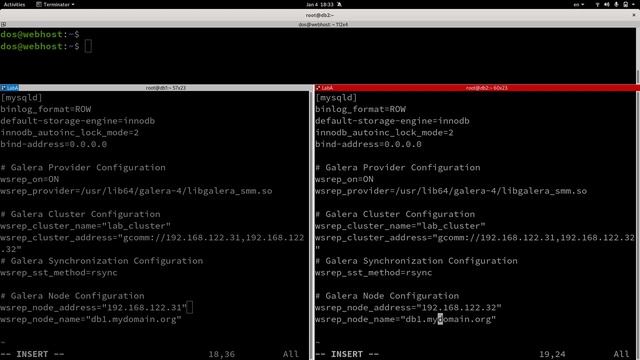
Task: Click '[mysqld]' in the db2 pane
Action: tap(336, 98)
